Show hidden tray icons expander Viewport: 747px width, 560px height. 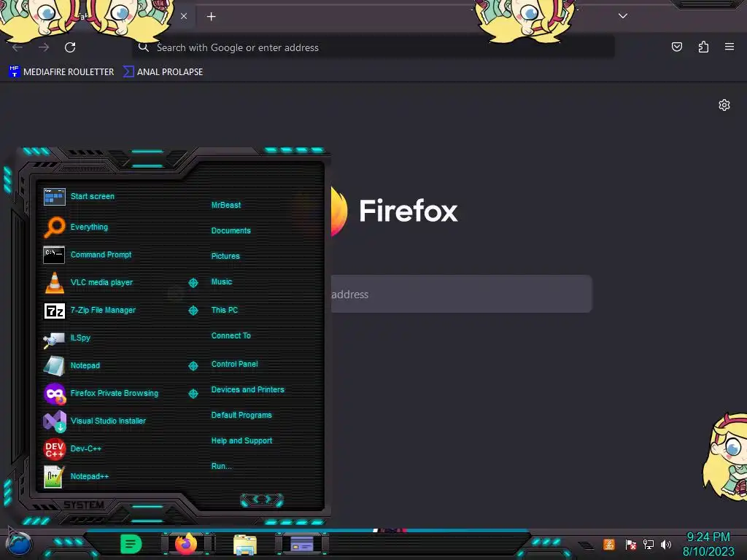[x=586, y=545]
